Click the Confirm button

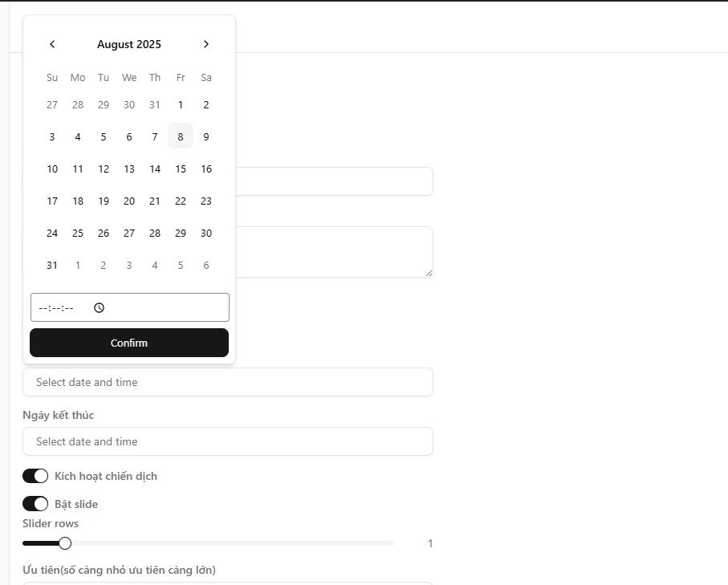pyautogui.click(x=129, y=343)
